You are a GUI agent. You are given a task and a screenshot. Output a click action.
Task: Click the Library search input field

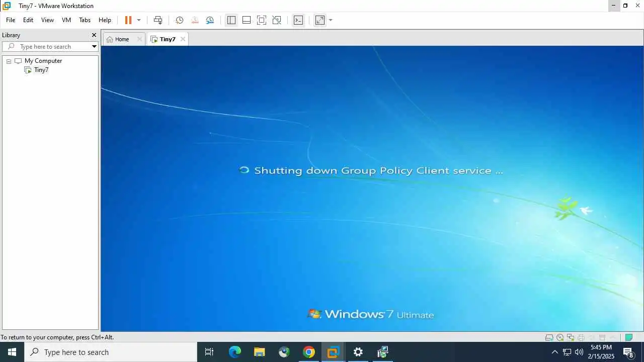point(50,46)
